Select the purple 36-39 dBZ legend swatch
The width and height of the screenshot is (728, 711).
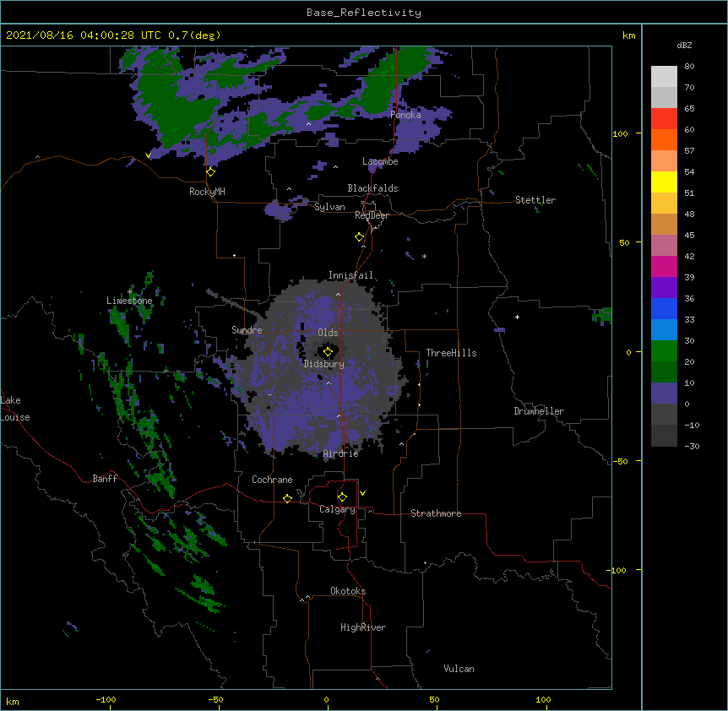(x=664, y=287)
